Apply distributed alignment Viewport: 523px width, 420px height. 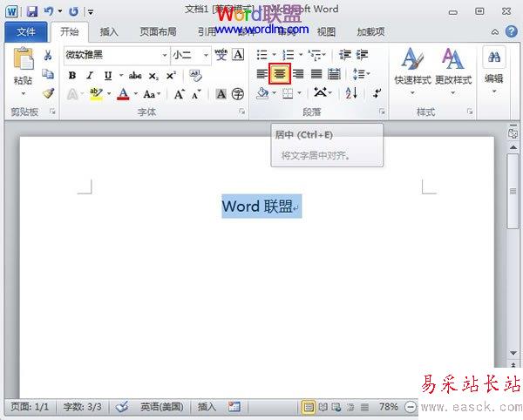[x=334, y=74]
